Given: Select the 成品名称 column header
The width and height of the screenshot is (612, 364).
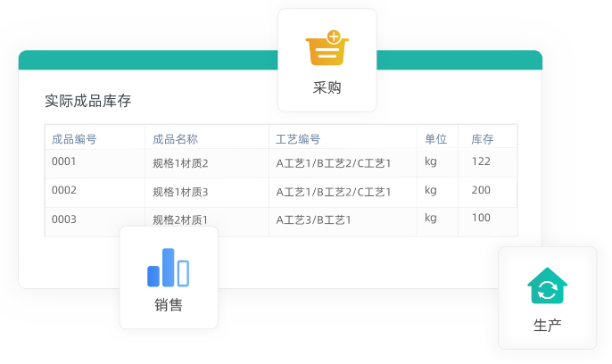Looking at the screenshot, I should [175, 138].
